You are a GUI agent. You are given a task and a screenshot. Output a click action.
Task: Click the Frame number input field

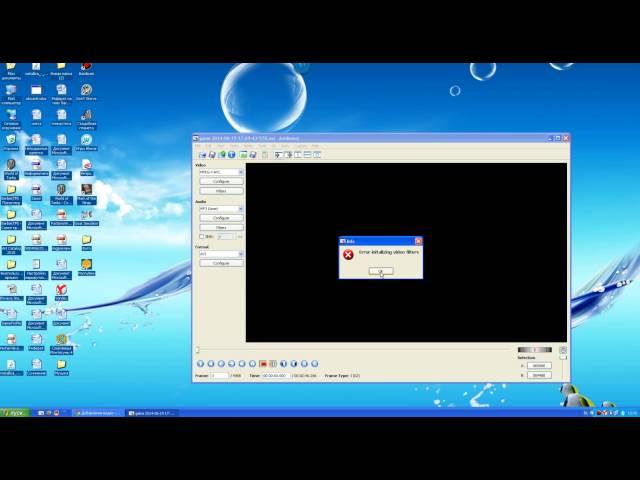coord(219,376)
